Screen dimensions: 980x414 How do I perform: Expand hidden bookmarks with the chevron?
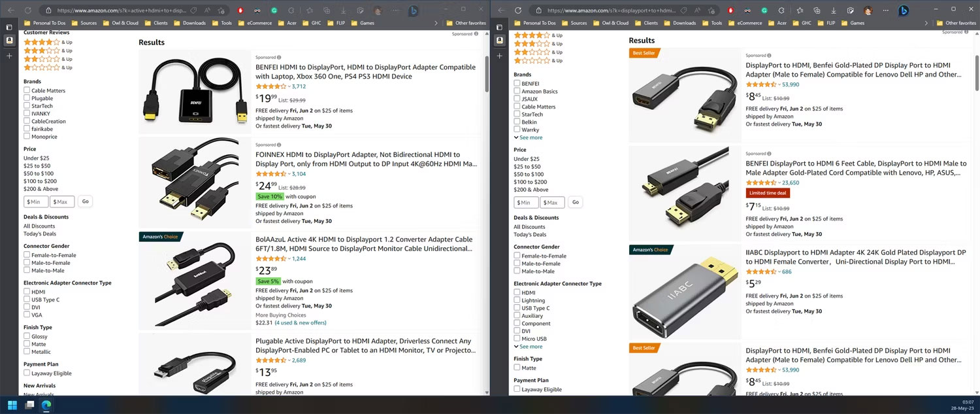[x=926, y=22]
